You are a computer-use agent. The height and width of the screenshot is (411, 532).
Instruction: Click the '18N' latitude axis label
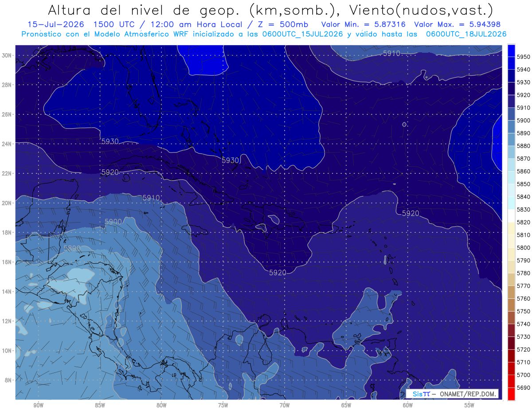7,232
